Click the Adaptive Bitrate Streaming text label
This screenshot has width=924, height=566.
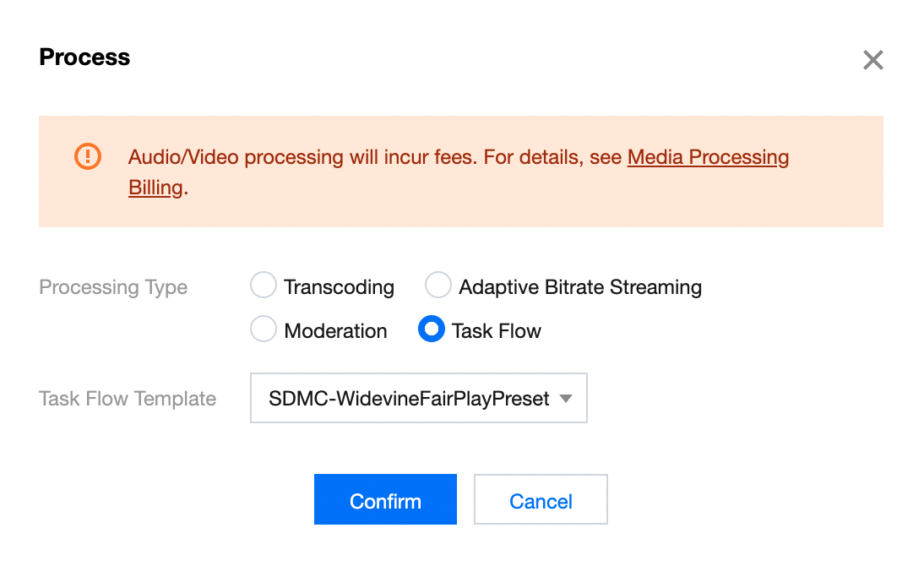coord(579,287)
